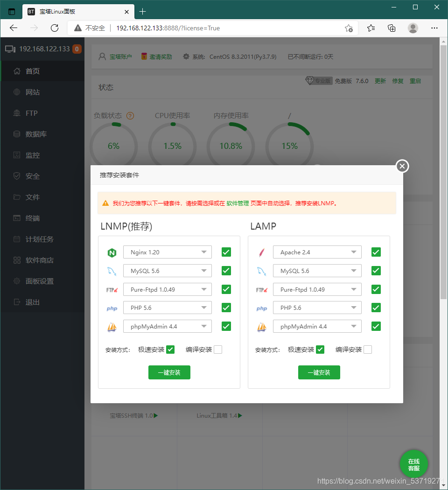The image size is (448, 490).
Task: Toggle 极速安装 checkbox for LAMP
Action: coord(320,350)
